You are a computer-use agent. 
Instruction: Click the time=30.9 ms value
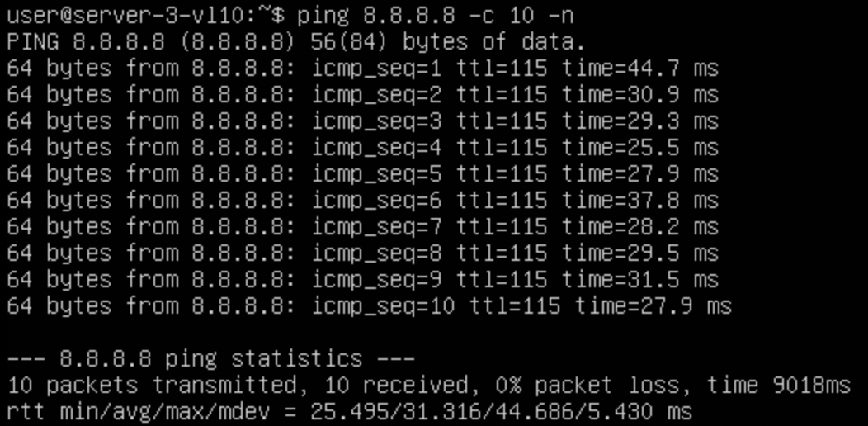click(640, 94)
